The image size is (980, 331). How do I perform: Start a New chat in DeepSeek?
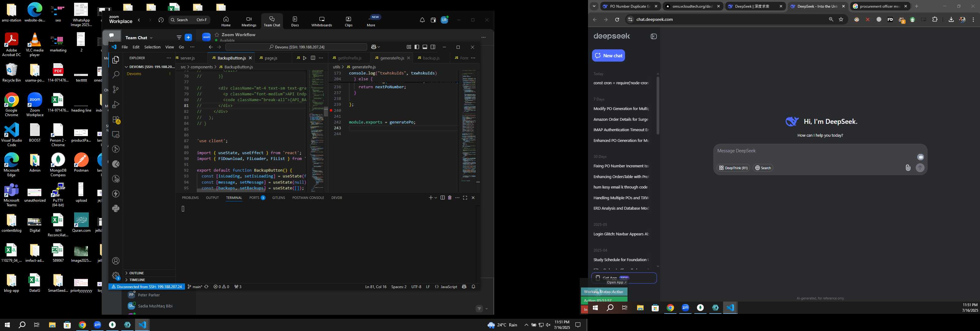pos(608,55)
